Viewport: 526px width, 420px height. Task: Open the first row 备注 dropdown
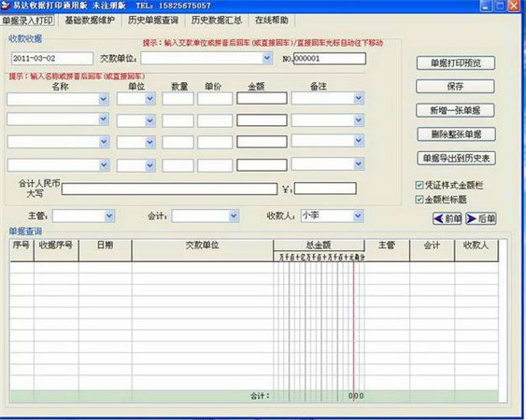tap(359, 98)
